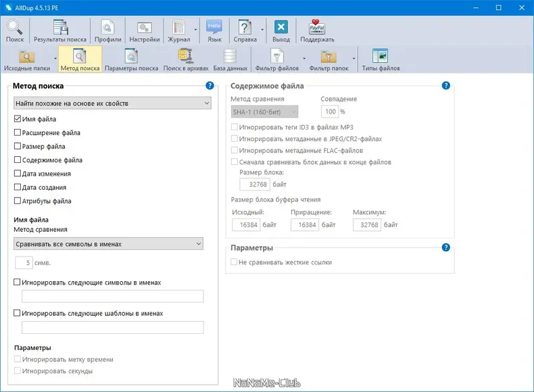The width and height of the screenshot is (534, 392).
Task: Open the База данных icon
Action: (x=230, y=56)
